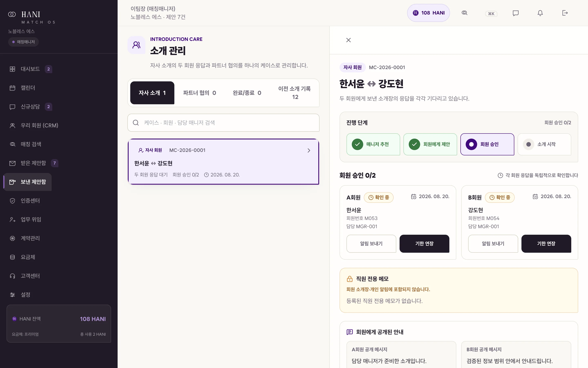Open 캘린더 in sidebar
588x368 pixels.
coord(22,88)
